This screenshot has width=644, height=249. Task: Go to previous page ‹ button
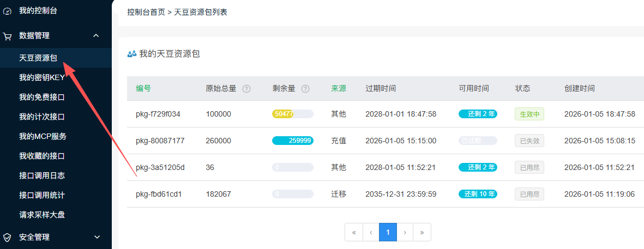pos(371,232)
